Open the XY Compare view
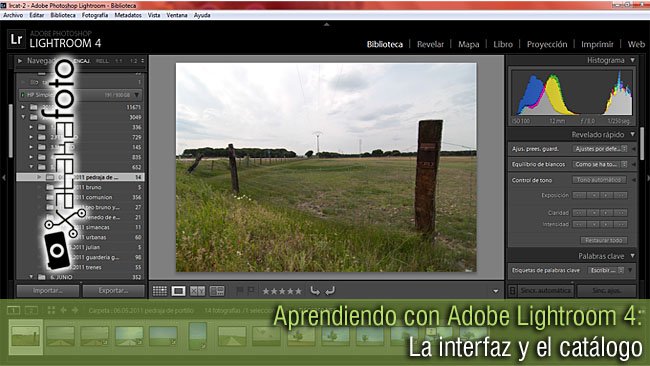This screenshot has height=366, width=650. [197, 291]
